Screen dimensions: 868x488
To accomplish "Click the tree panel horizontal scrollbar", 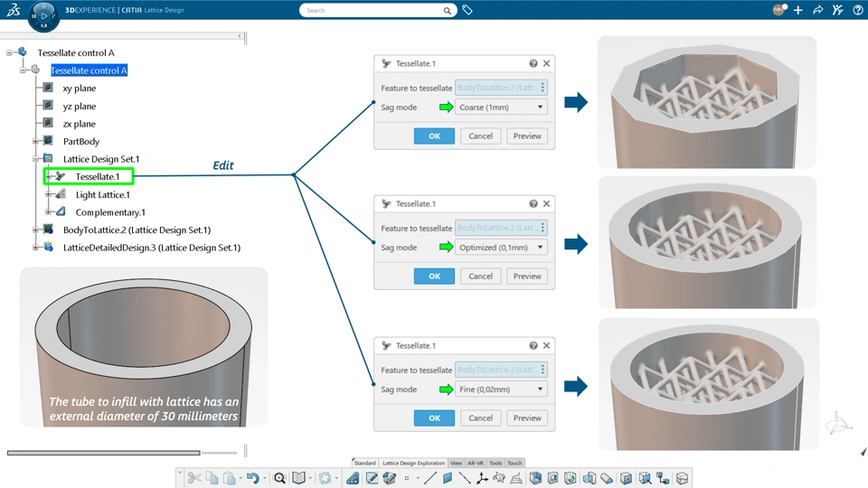I will pyautogui.click(x=103, y=453).
